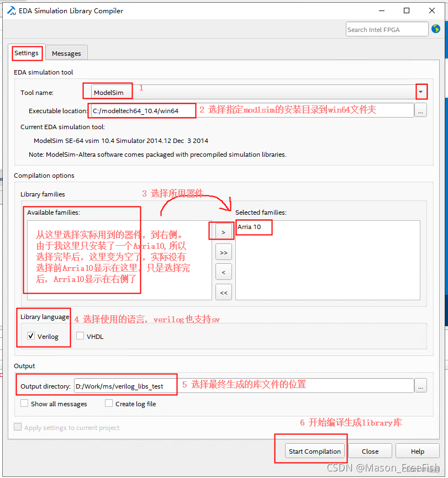
Task: Enable the VHDL checkbox
Action: (x=80, y=336)
